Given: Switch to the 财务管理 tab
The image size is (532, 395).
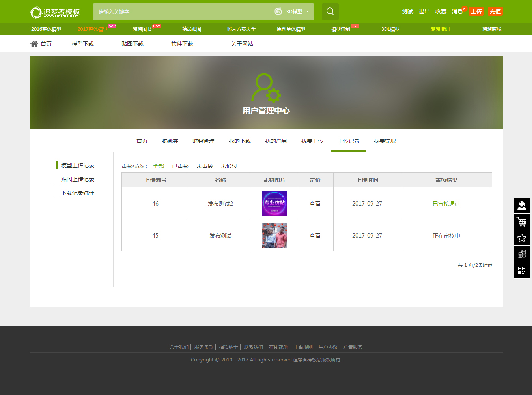Looking at the screenshot, I should tap(203, 141).
